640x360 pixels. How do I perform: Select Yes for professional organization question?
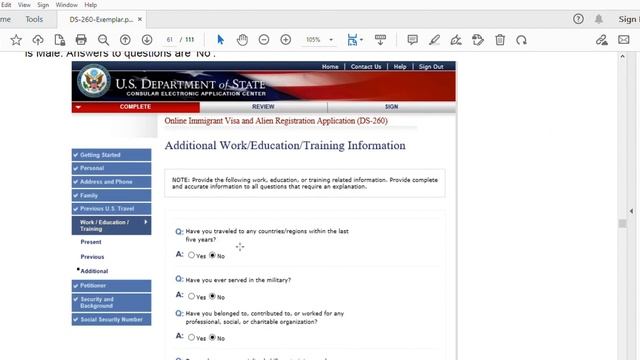(191, 337)
